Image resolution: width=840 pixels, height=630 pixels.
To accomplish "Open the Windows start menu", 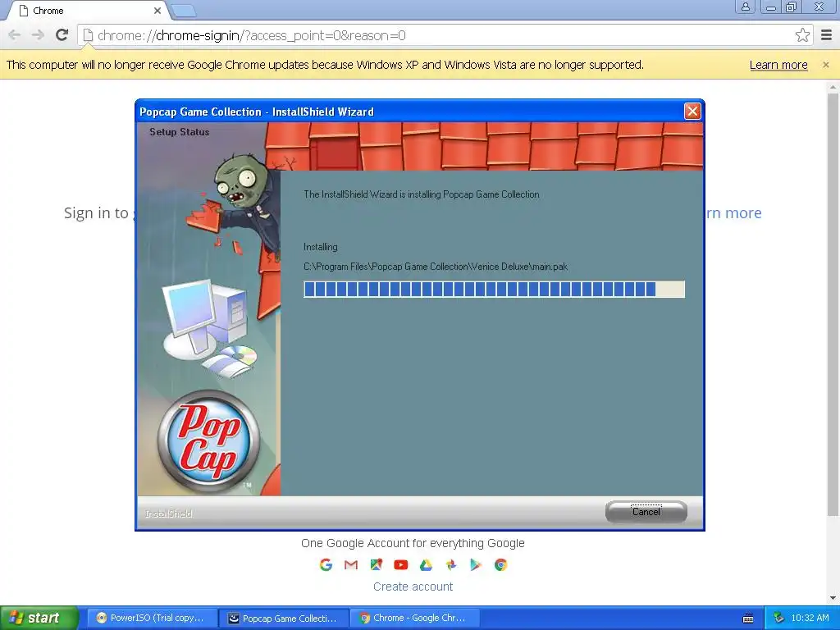I will 39,618.
